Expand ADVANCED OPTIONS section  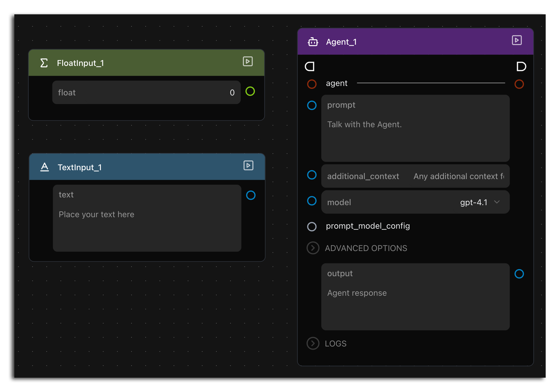tap(313, 248)
